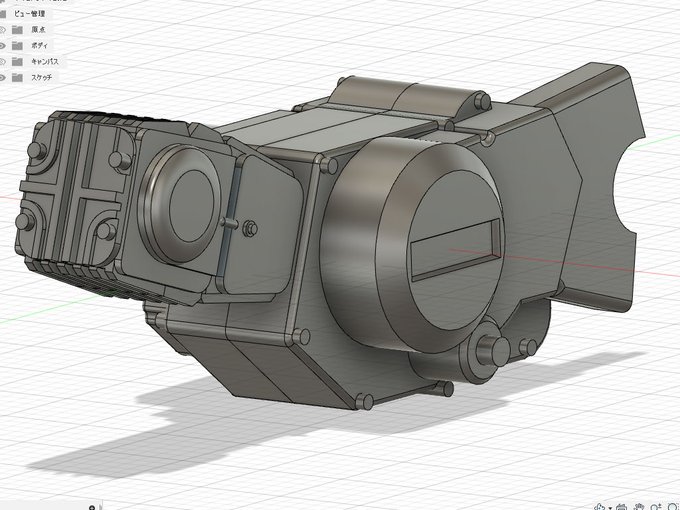
Task: Toggle visibility eye of 原点 folder
Action: pyautogui.click(x=2, y=29)
